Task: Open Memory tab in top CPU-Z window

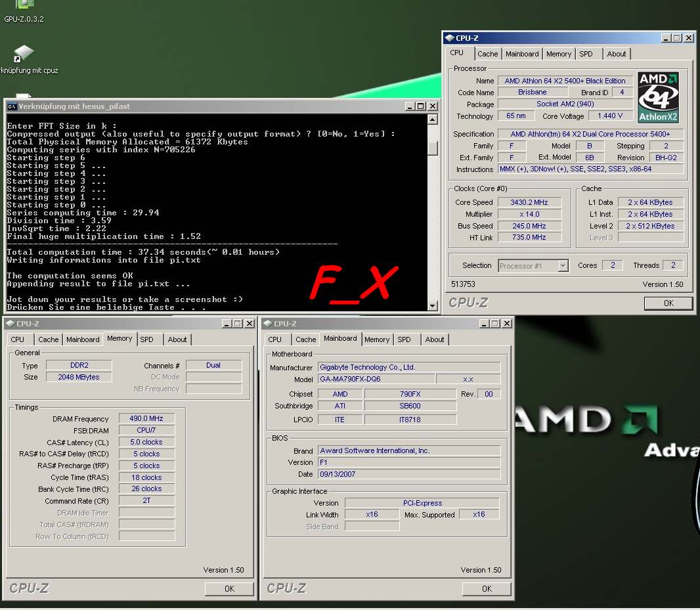Action: [x=558, y=54]
